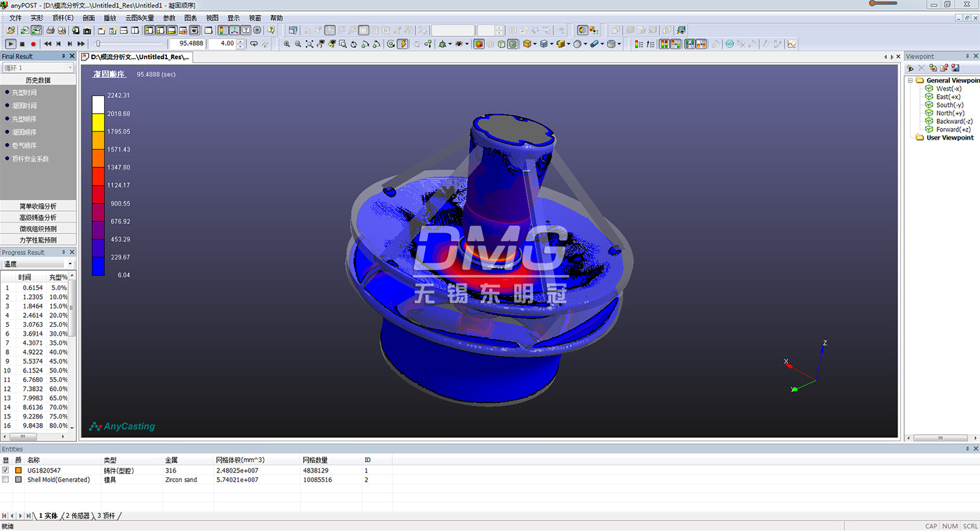Click the open folder icon in toolbar
This screenshot has height=531, width=980.
(11, 30)
